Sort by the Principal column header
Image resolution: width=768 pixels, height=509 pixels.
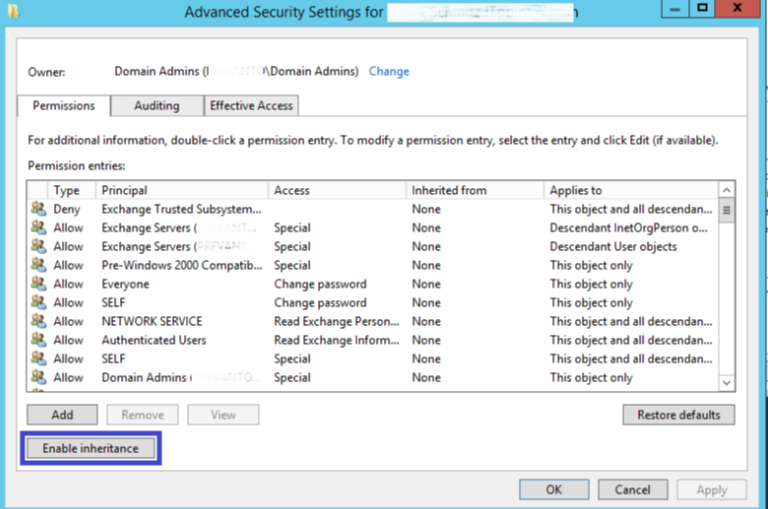tap(182, 190)
